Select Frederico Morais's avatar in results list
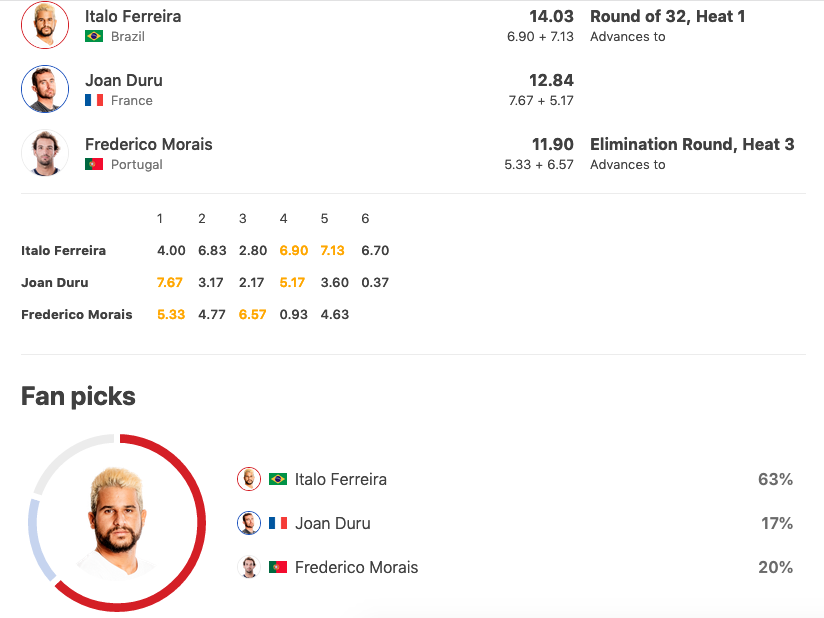The height and width of the screenshot is (618, 824). coord(45,153)
